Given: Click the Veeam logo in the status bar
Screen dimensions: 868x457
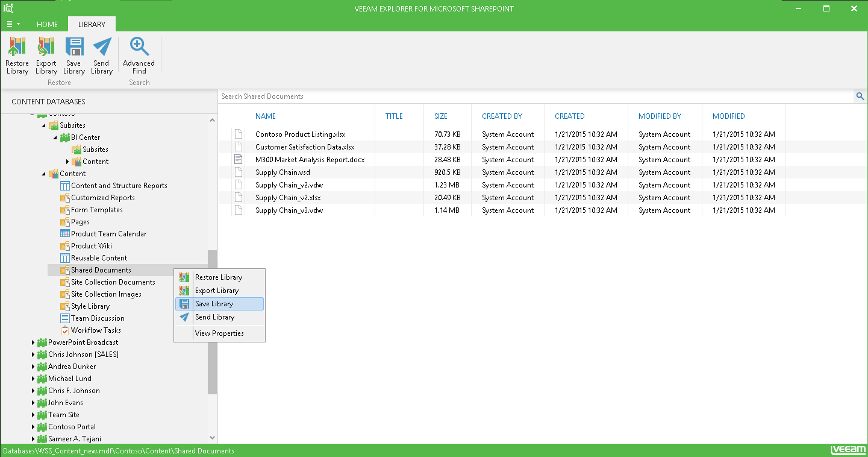Looking at the screenshot, I should pos(848,450).
